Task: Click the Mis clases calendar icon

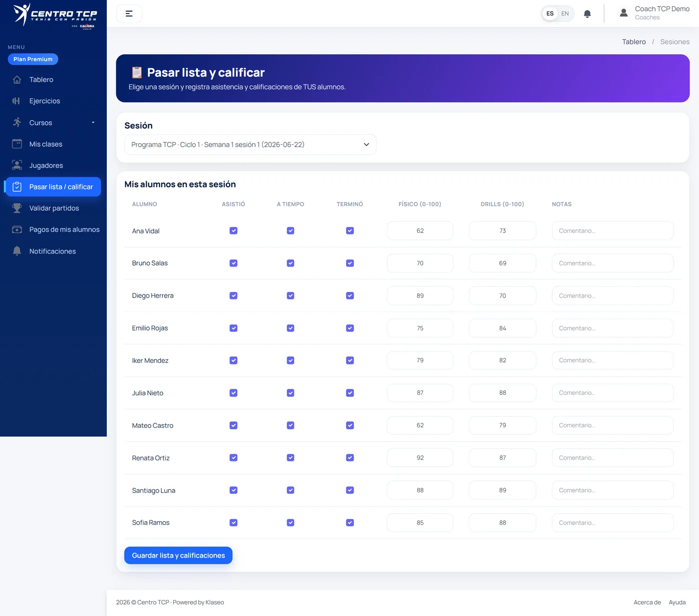Action: click(17, 144)
